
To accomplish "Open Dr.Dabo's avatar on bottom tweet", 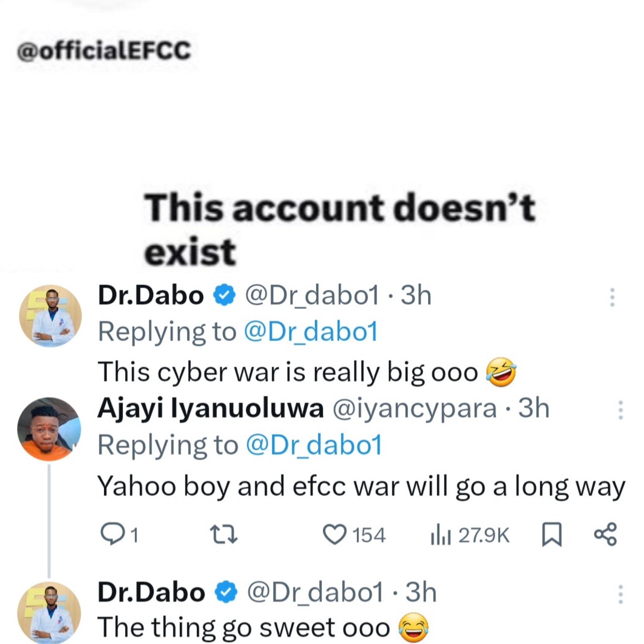I will [x=49, y=612].
